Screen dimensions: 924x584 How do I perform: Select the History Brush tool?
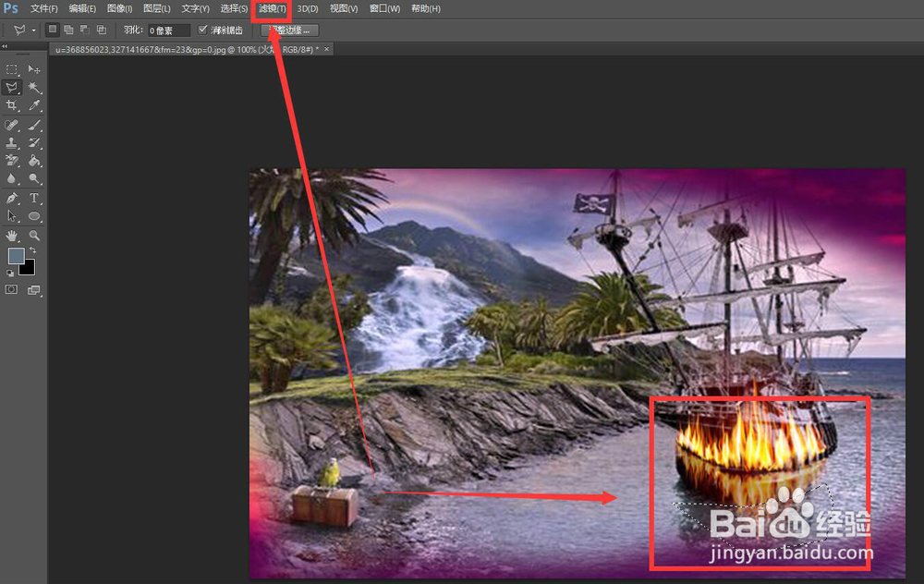[34, 142]
